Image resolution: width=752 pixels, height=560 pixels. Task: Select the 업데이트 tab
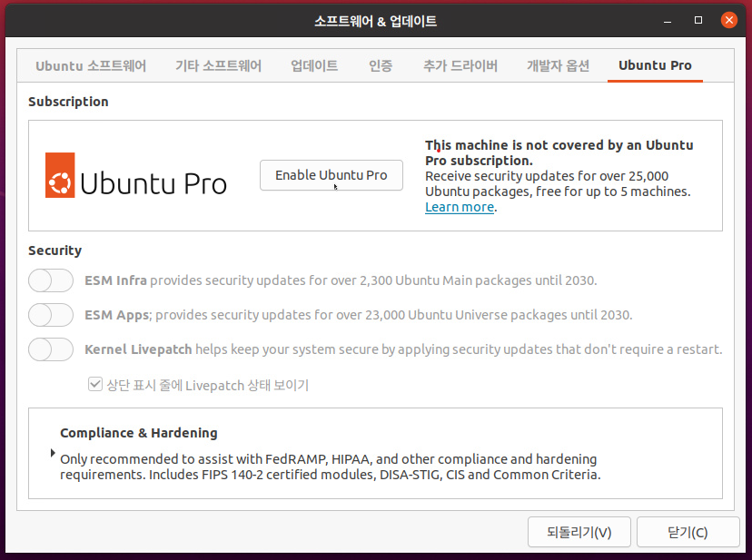pyautogui.click(x=314, y=65)
